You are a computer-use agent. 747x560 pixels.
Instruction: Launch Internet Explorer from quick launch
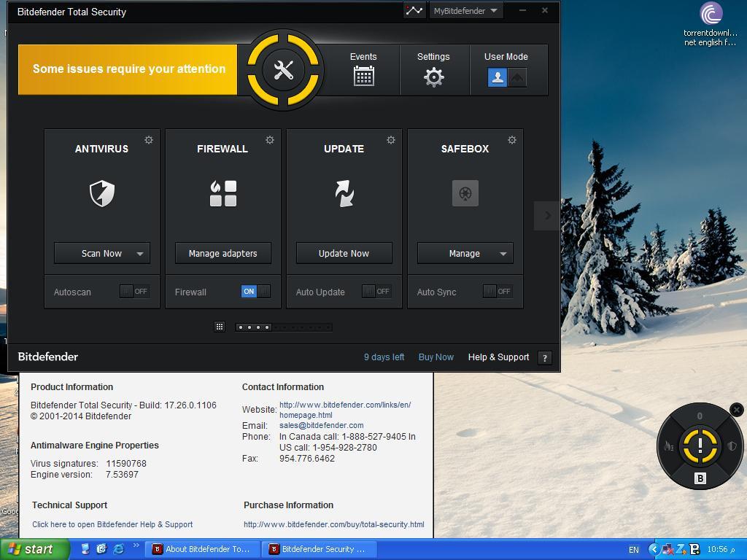(118, 549)
